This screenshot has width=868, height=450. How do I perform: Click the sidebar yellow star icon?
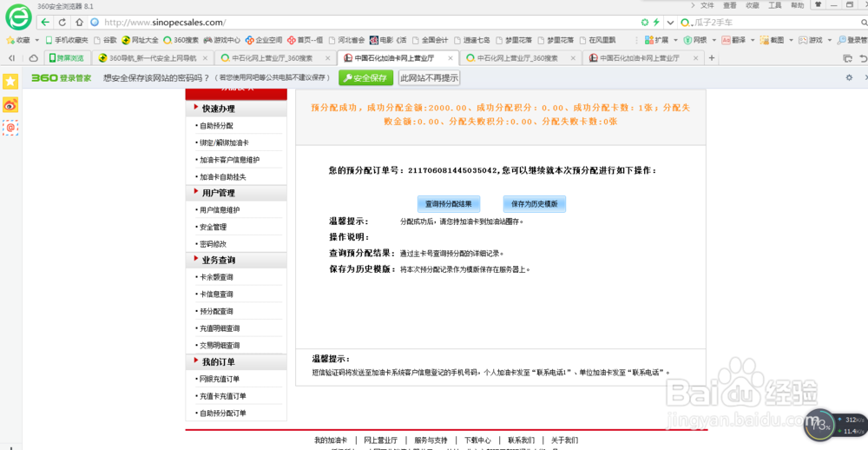coord(10,82)
